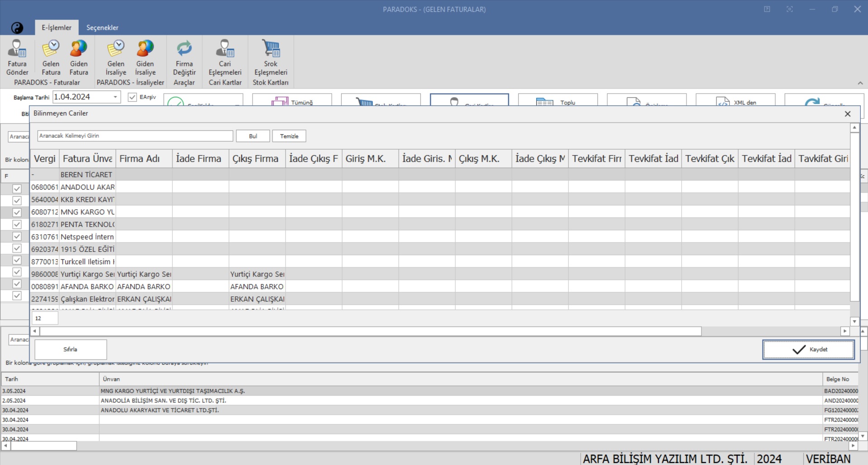Open Giden Fatura in ribbon
Screen dimensions: 868x465
pos(79,57)
